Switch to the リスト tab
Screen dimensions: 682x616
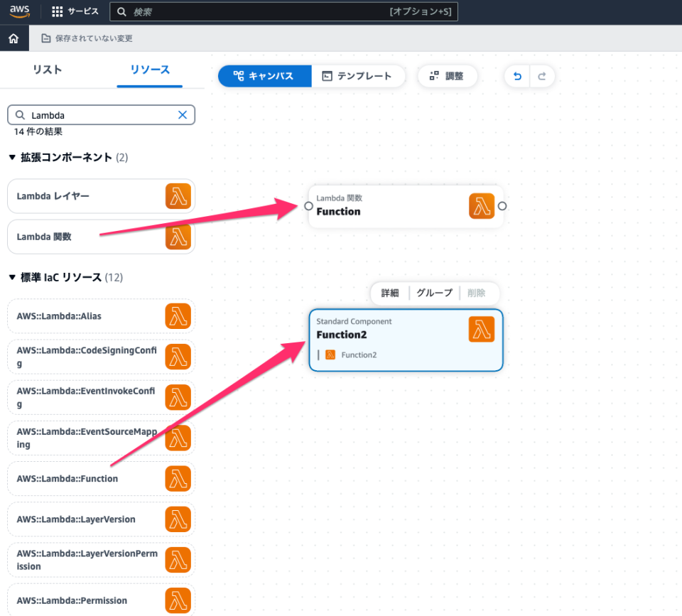pyautogui.click(x=49, y=70)
